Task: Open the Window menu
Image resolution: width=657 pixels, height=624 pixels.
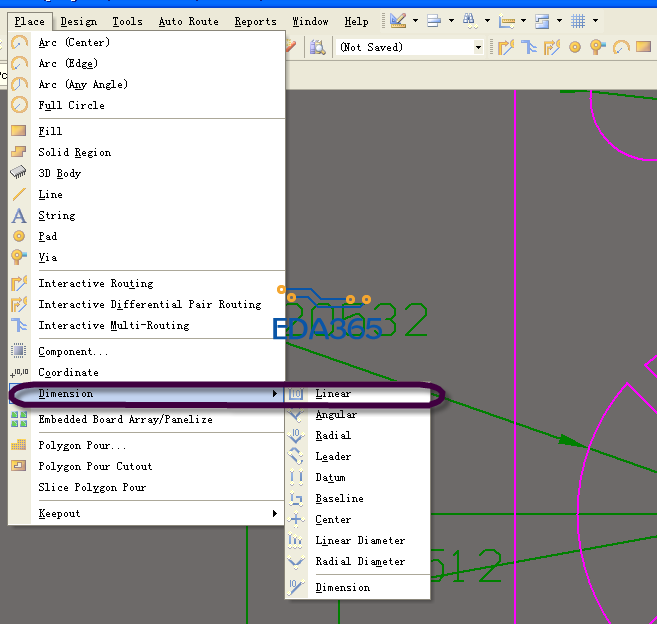Action: (x=310, y=21)
